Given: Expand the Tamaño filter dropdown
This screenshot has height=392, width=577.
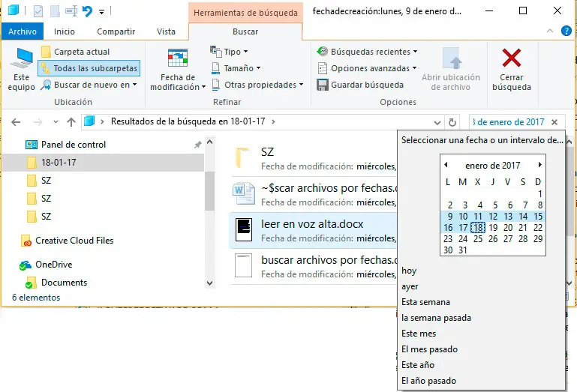Looking at the screenshot, I should tap(236, 68).
